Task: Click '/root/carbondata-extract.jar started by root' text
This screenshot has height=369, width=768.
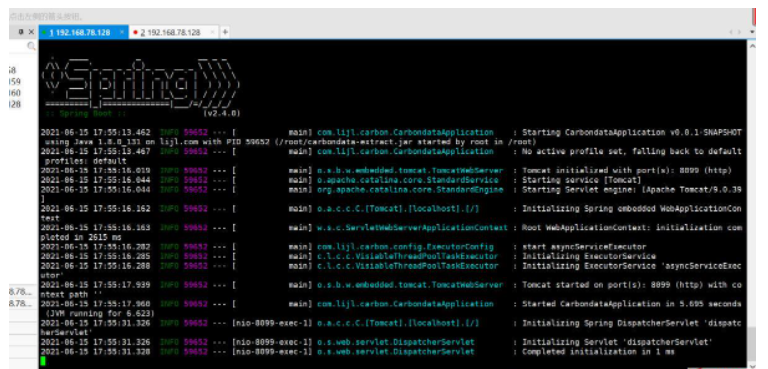Action: pyautogui.click(x=381, y=142)
